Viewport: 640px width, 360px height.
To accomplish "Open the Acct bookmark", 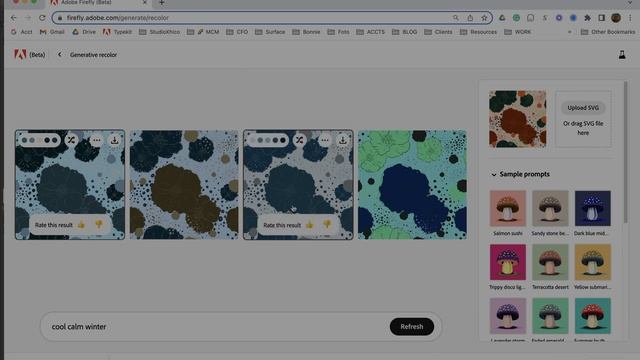I will tap(22, 32).
